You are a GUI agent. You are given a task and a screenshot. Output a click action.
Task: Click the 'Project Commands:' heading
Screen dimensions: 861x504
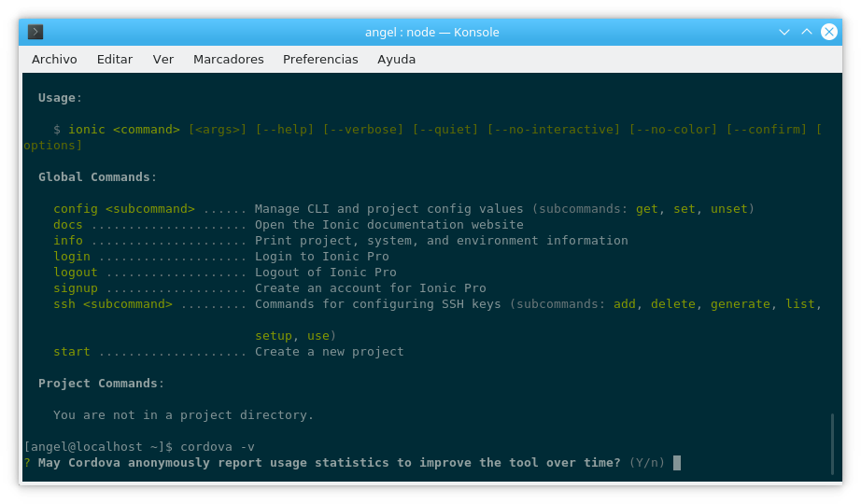101,384
